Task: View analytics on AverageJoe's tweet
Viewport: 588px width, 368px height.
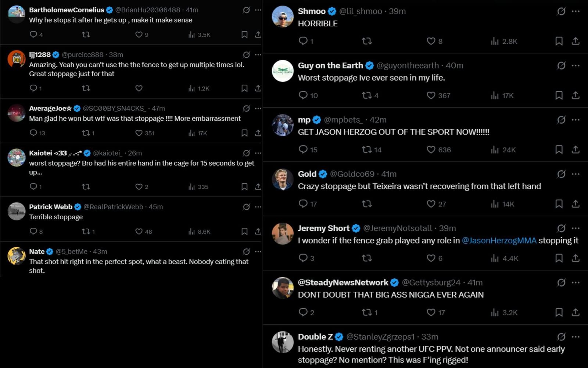Action: (x=191, y=133)
